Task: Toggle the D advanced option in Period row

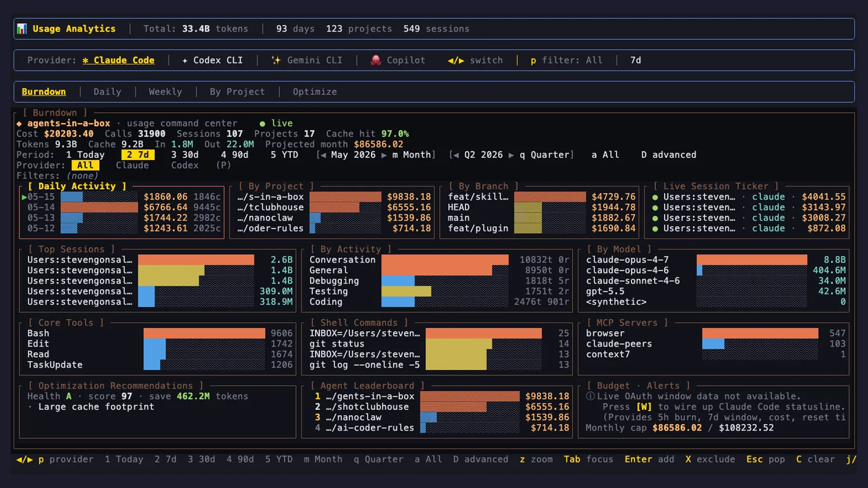Action: pos(668,155)
